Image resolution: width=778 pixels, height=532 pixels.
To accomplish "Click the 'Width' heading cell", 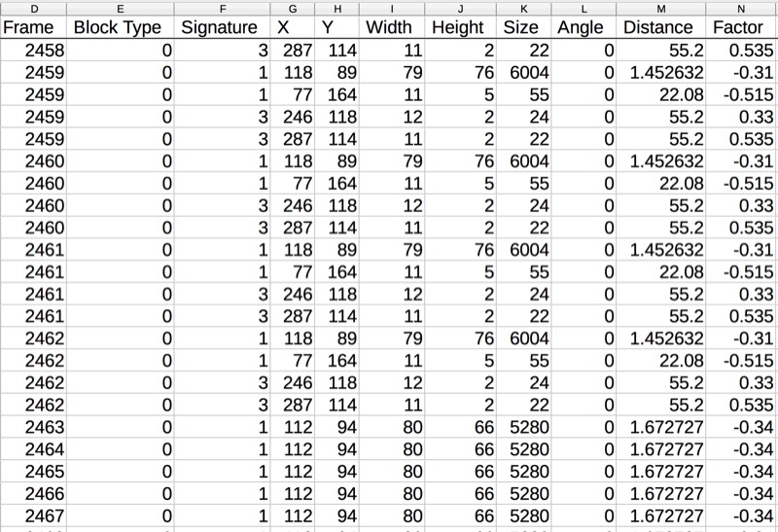I will [x=392, y=27].
